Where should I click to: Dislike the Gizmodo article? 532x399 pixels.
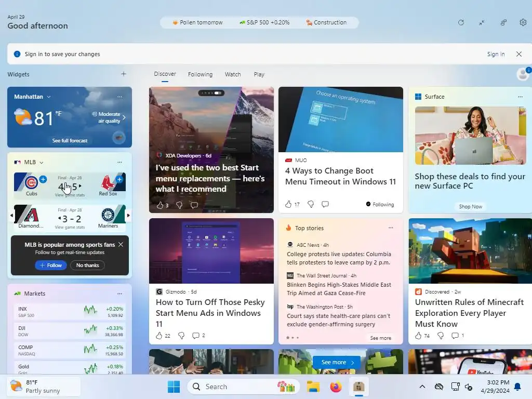coord(181,336)
